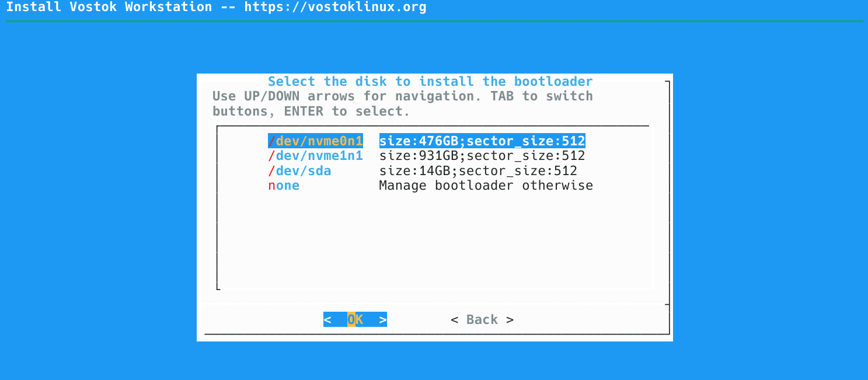Click the horizontal separator above the buttons
Image resolution: width=868 pixels, height=380 pixels.
(434, 302)
